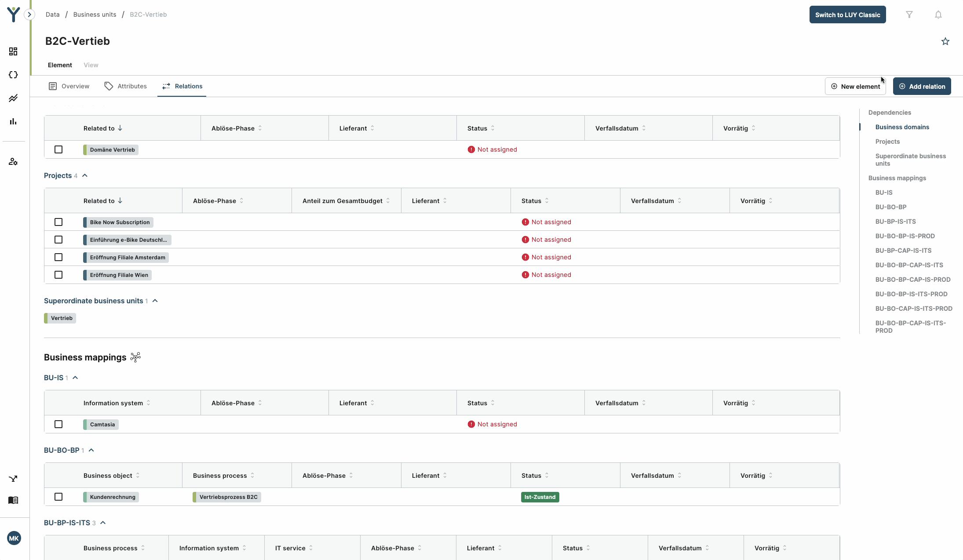This screenshot has width=963, height=560.
Task: Open the documentation book icon in the sidebar
Action: 13,500
